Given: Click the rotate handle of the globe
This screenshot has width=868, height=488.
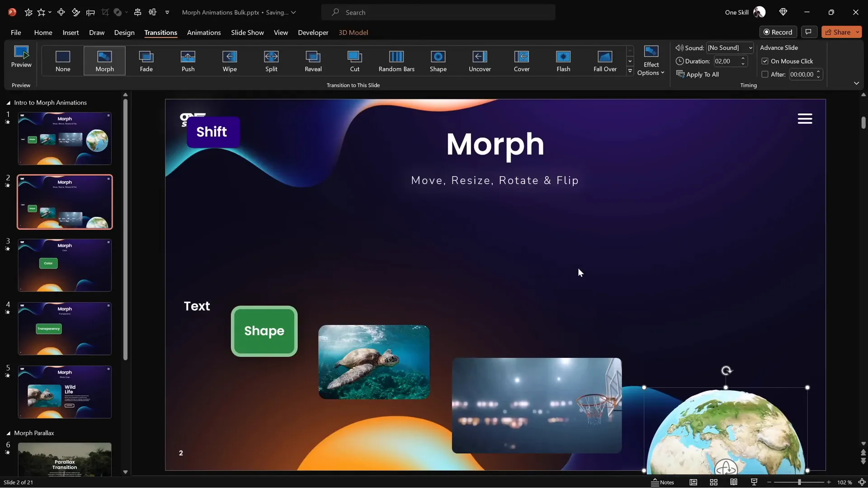Looking at the screenshot, I should tap(726, 371).
